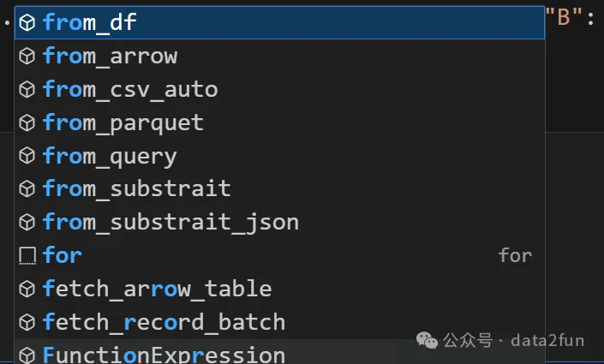The width and height of the screenshot is (604, 364).
Task: Select fetch_arrow_table suggestion
Action: coord(157,289)
